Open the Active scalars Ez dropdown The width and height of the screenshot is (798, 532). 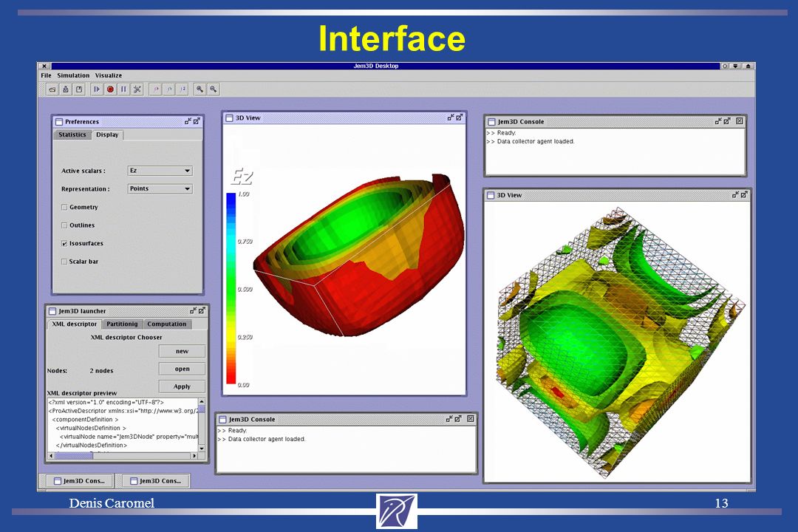coord(160,171)
